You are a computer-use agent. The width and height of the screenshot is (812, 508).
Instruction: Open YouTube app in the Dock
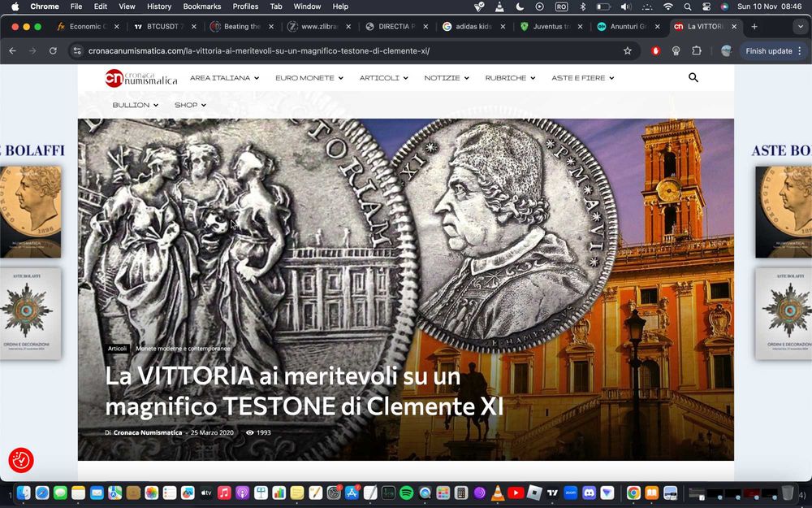click(516, 493)
